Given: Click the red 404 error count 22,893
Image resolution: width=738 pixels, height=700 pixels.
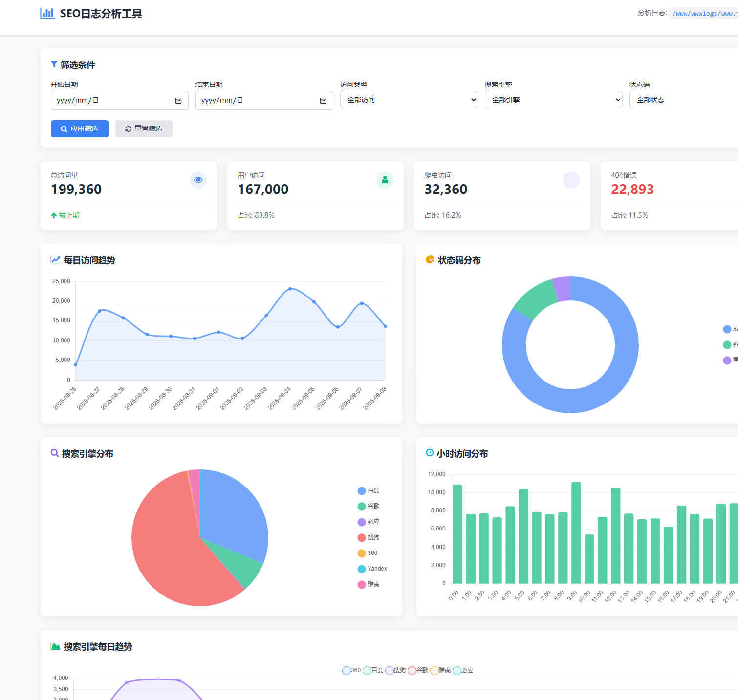Looking at the screenshot, I should click(x=632, y=190).
